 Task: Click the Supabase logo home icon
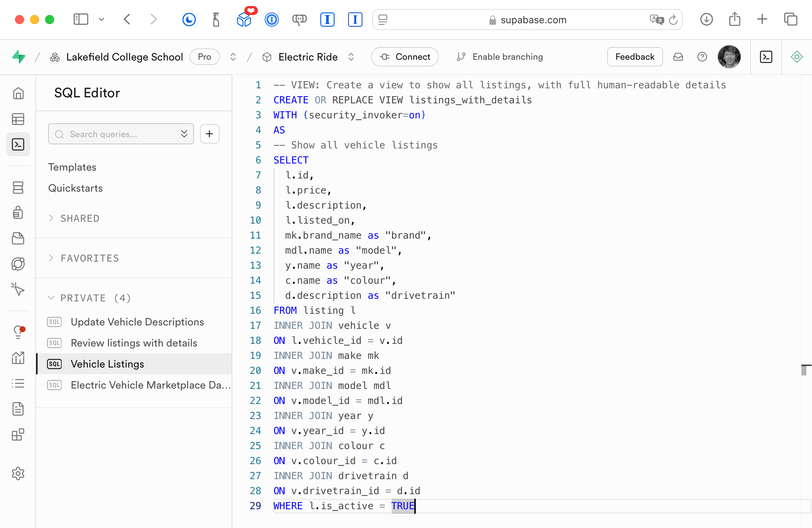19,57
